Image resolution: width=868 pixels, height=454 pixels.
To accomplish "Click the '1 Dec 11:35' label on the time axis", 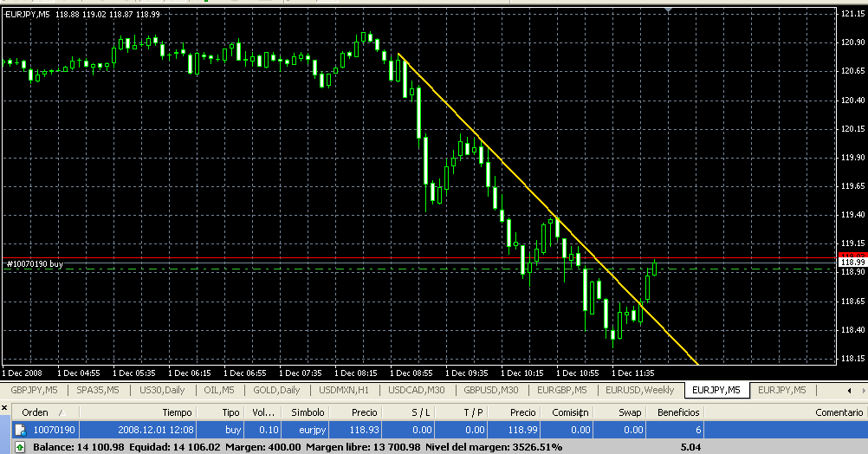I will [632, 373].
